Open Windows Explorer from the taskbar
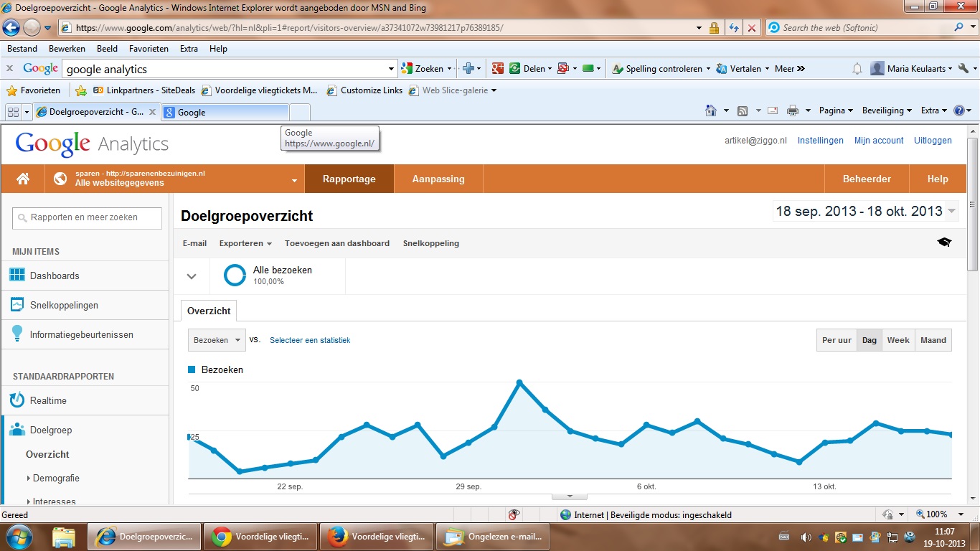This screenshot has height=551, width=980. click(64, 537)
